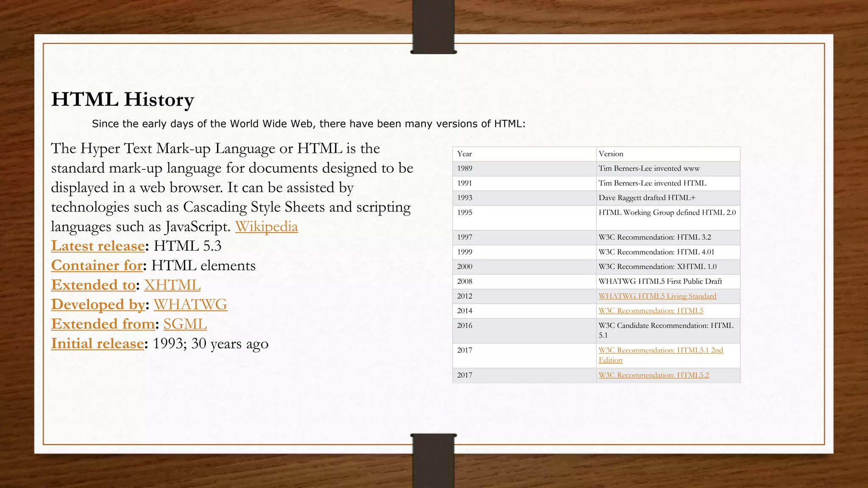Click 'Tim Berners-Lee invented HTML' cell

(668, 183)
